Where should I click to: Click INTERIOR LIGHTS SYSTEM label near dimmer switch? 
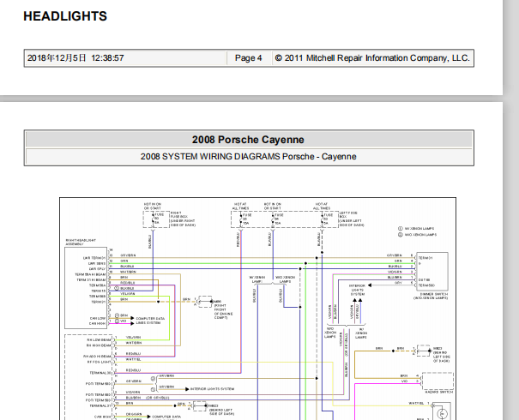click(357, 290)
